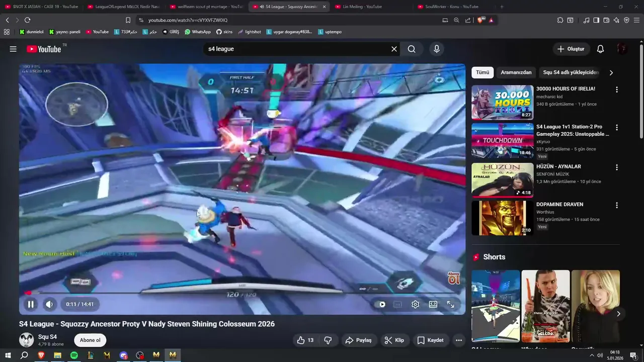Switch to theater mode
This screenshot has height=362, width=644.
coord(433,304)
